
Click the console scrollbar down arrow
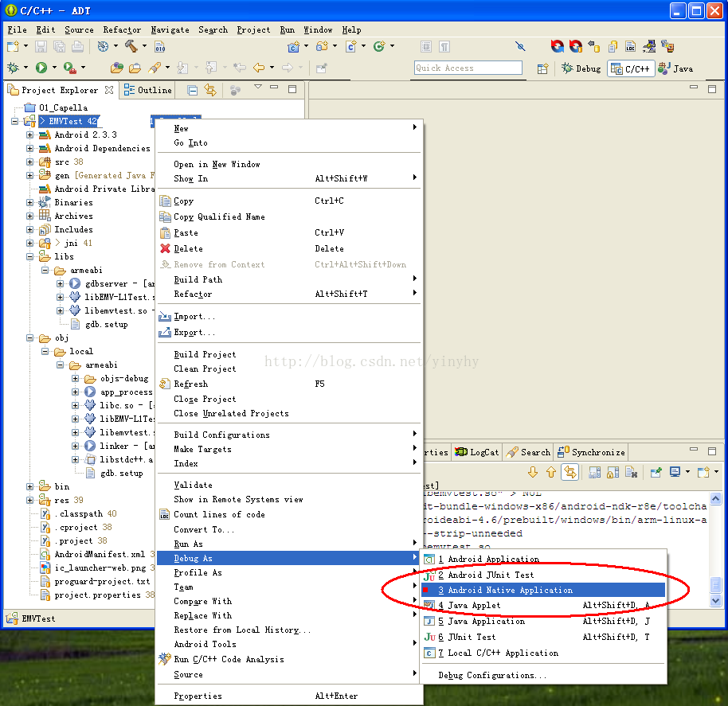pyautogui.click(x=715, y=601)
